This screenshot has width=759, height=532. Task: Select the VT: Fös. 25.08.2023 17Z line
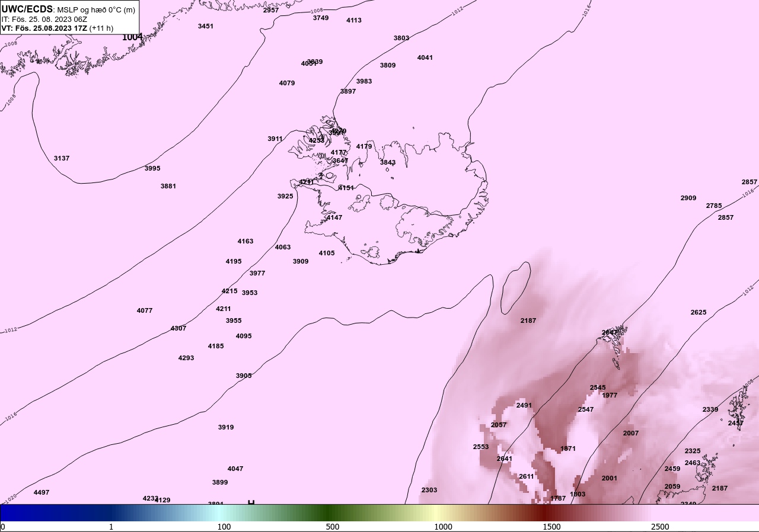coord(58,28)
